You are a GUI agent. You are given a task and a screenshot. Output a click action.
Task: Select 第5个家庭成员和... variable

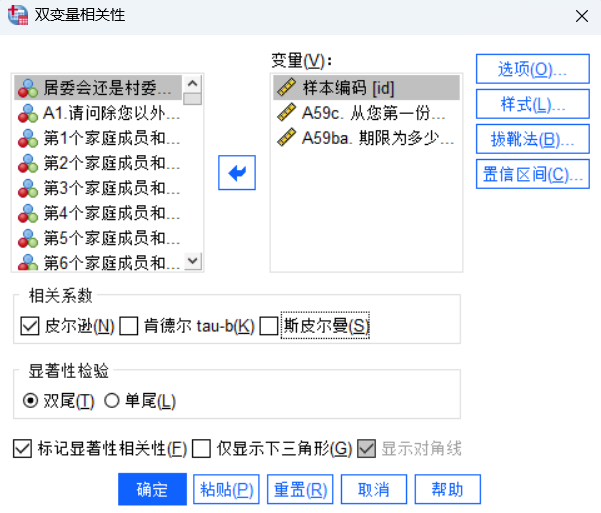click(98, 238)
